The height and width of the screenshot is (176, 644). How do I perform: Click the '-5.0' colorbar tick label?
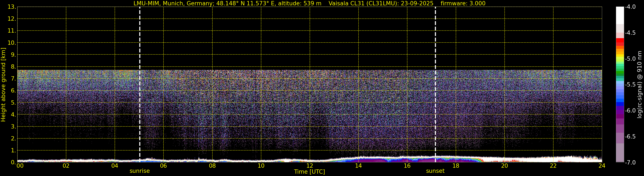pos(630,59)
